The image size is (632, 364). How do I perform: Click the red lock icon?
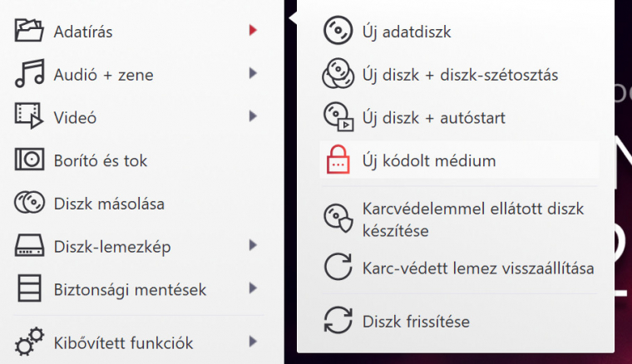(x=337, y=160)
